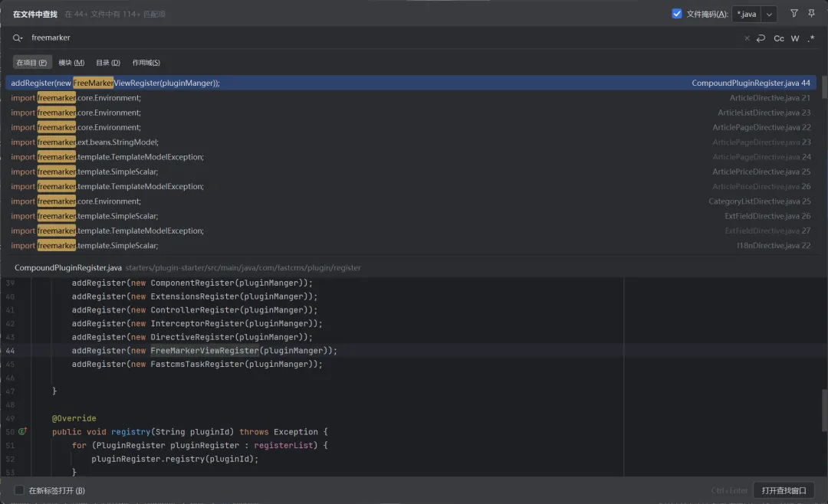
Task: Switch to the 目录 (D) scope tab
Action: [x=108, y=63]
